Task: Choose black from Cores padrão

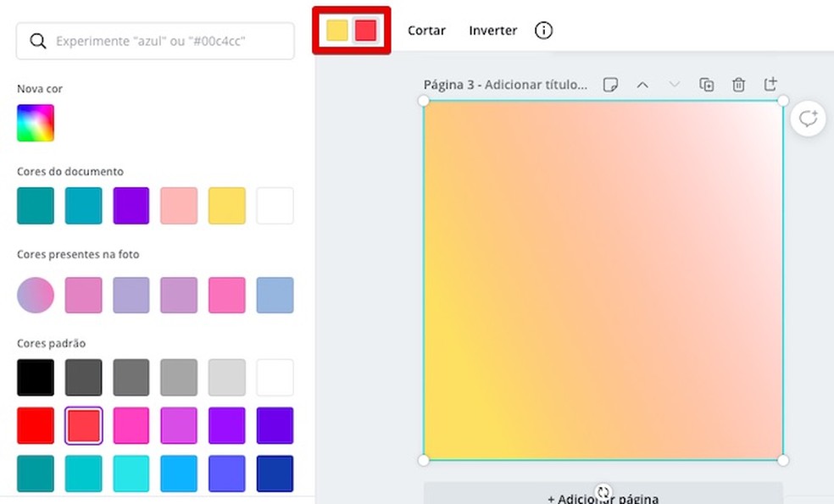Action: point(36,378)
